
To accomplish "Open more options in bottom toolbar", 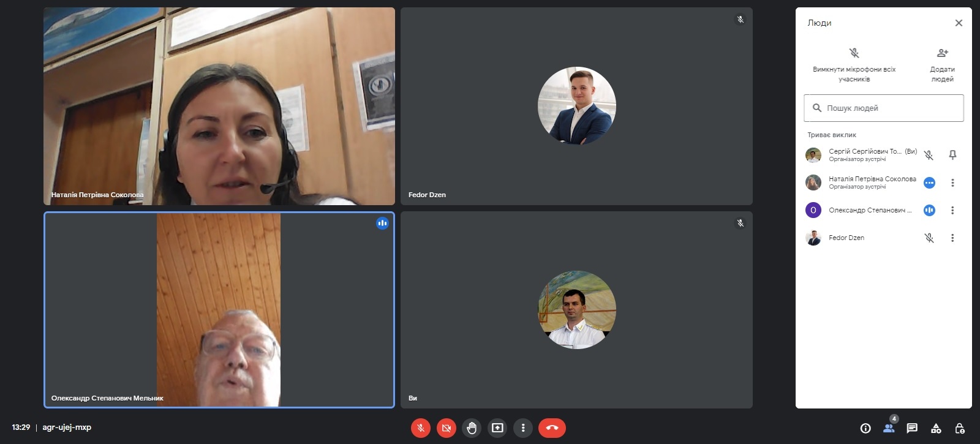I will 523,428.
